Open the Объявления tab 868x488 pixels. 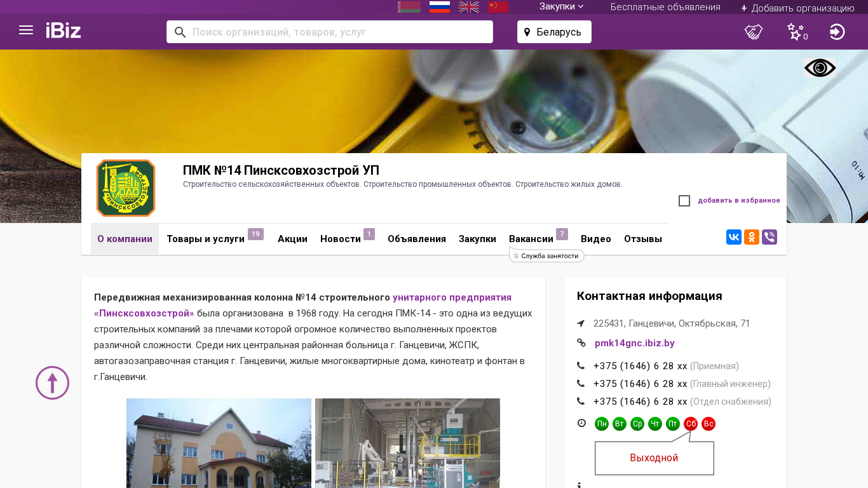[x=417, y=239]
